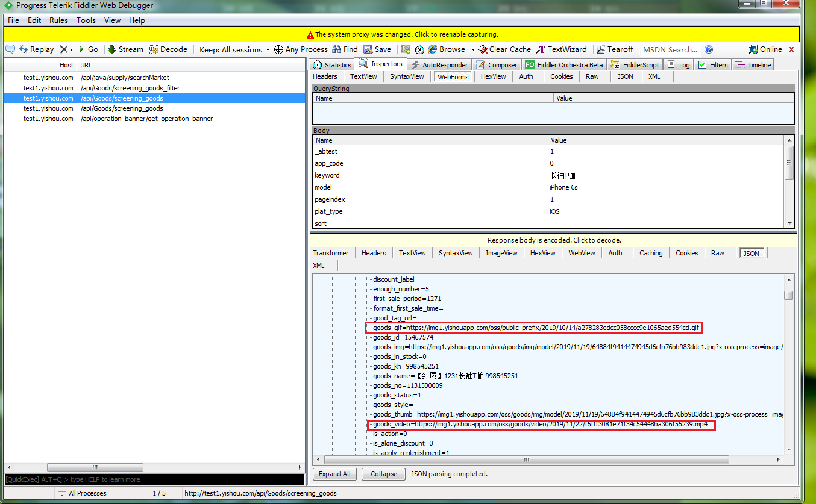
Task: Toggle Decode option in toolbar
Action: tap(168, 49)
